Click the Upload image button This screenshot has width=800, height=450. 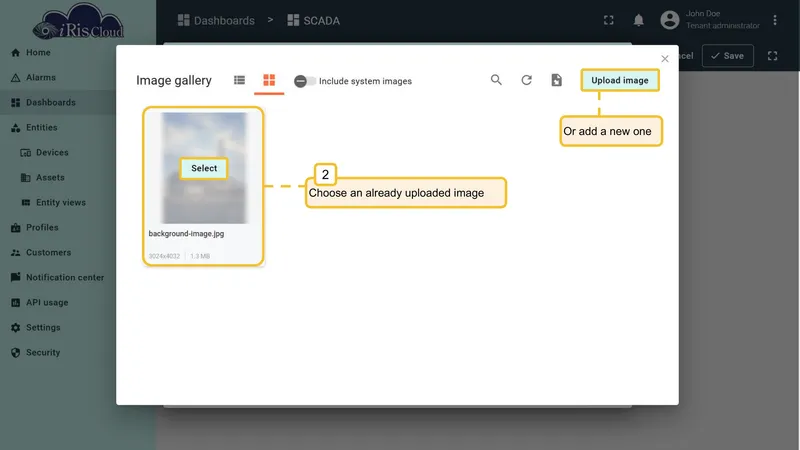620,80
